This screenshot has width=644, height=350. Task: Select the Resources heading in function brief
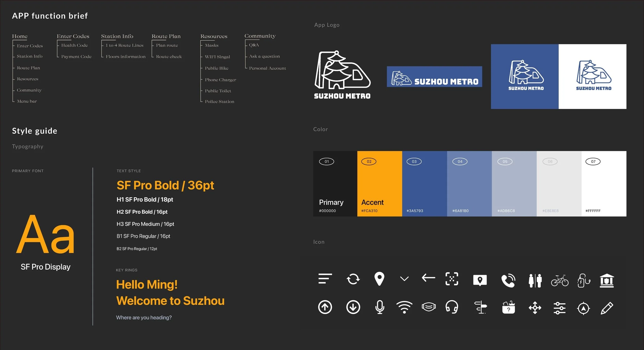click(214, 36)
